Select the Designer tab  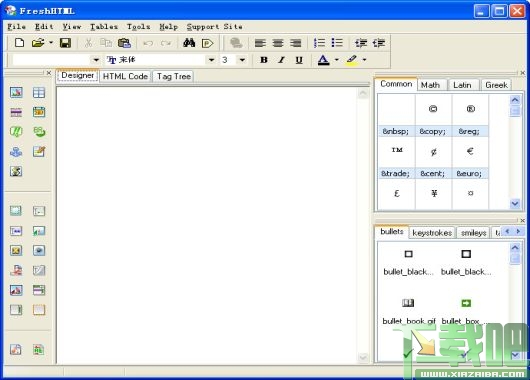pyautogui.click(x=77, y=75)
